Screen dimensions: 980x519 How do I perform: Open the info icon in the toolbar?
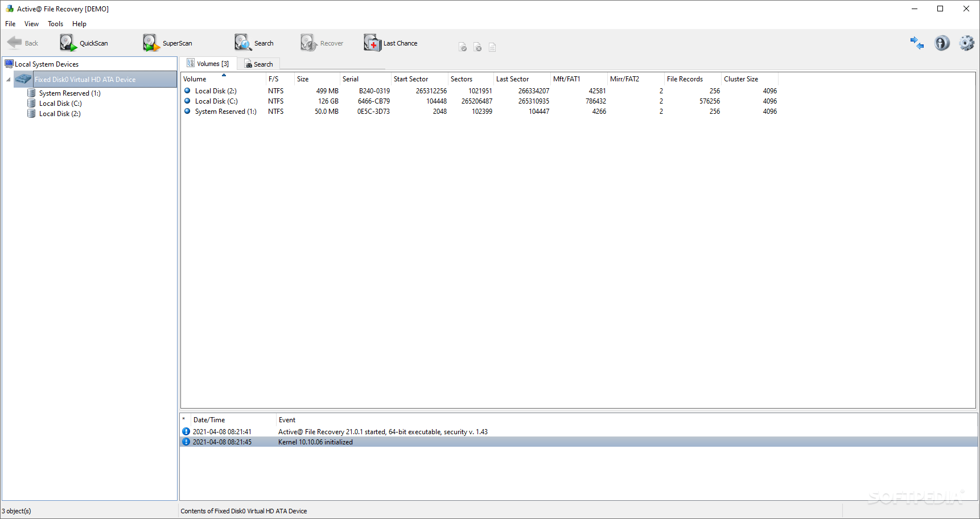(942, 43)
